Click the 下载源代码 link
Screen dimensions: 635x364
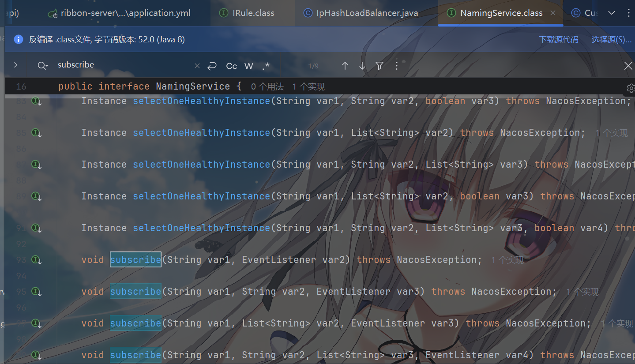(559, 40)
